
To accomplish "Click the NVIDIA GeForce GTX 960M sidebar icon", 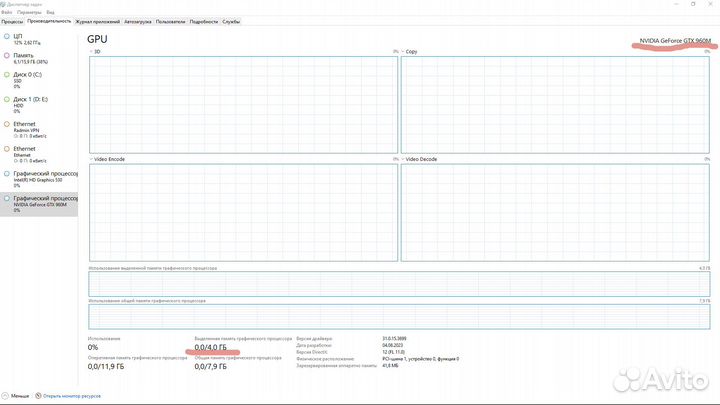I will [x=7, y=198].
